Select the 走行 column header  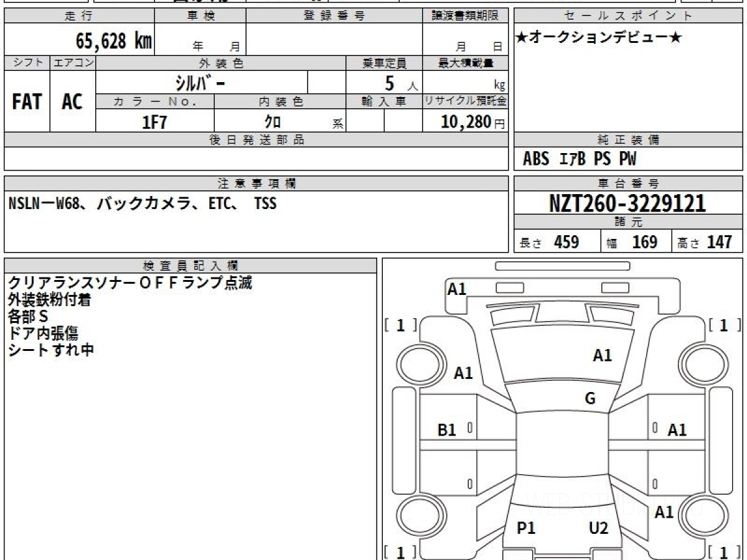click(79, 16)
